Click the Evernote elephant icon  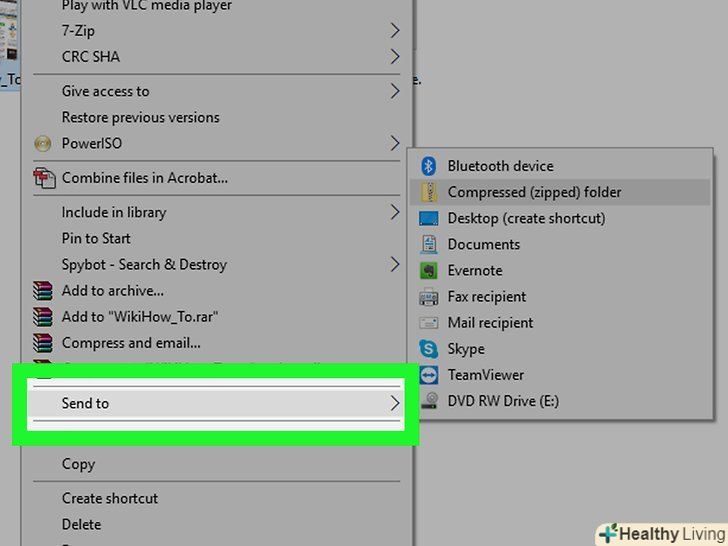(428, 270)
